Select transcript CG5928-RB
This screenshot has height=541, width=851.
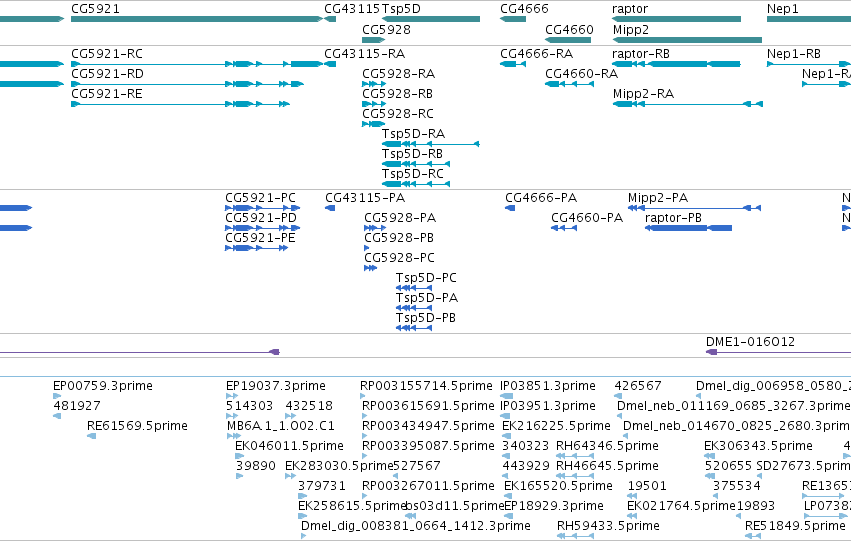[374, 104]
